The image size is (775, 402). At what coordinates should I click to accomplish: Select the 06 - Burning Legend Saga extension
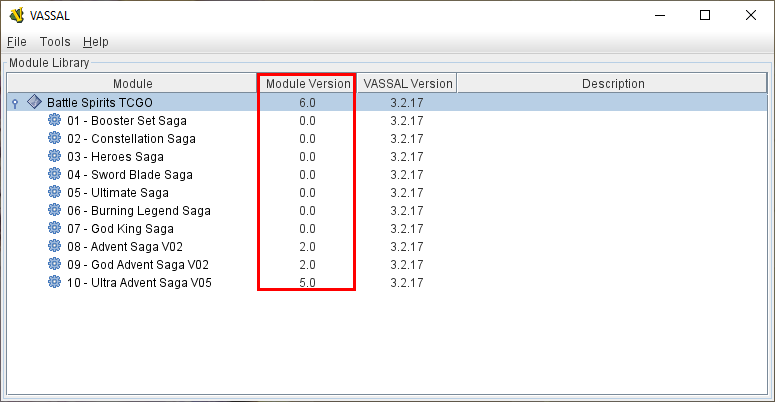click(139, 211)
